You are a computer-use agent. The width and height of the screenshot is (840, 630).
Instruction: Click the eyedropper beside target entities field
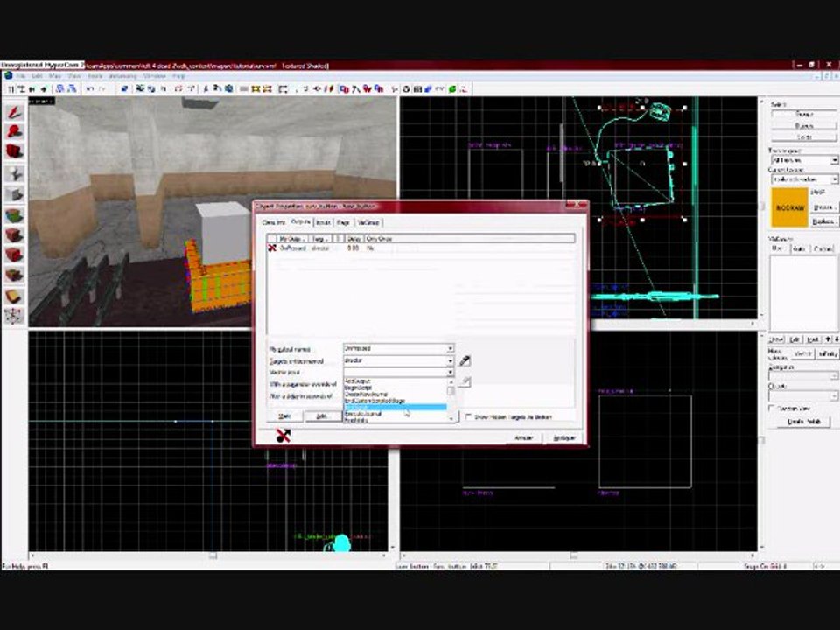point(465,361)
